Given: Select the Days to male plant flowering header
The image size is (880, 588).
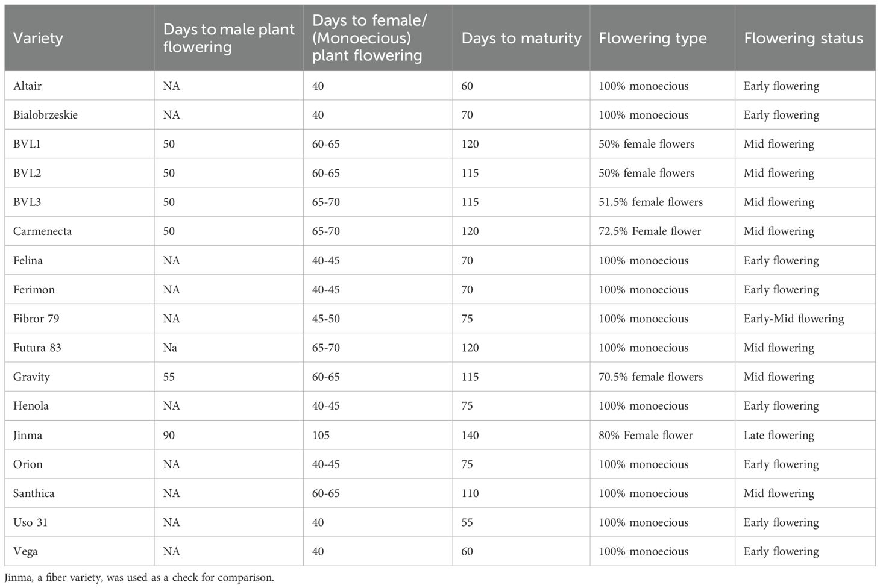Looking at the screenshot, I should pos(228,38).
